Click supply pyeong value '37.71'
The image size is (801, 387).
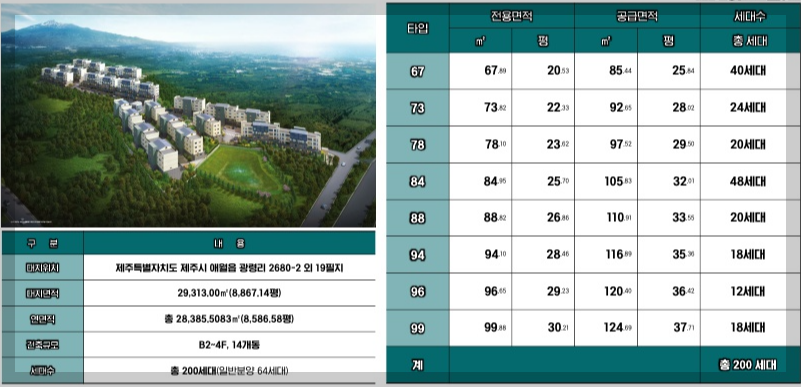683,328
